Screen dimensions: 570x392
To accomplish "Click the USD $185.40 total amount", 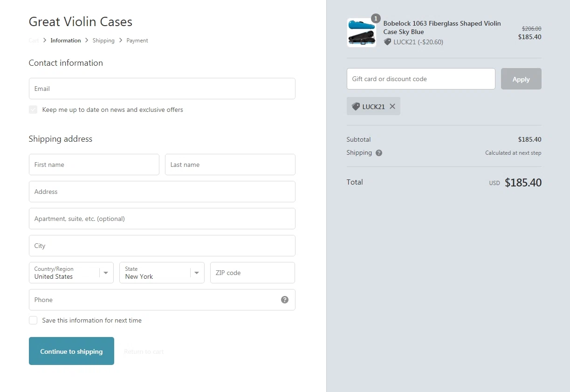I will click(x=515, y=183).
